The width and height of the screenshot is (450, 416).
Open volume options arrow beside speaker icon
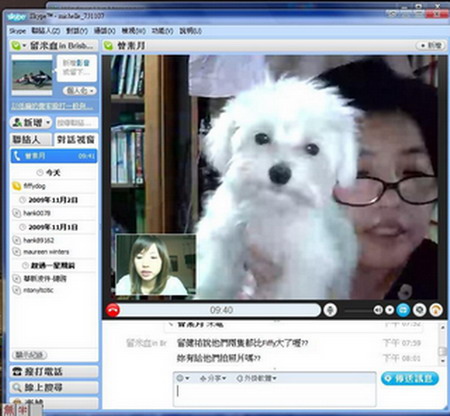coord(389,310)
